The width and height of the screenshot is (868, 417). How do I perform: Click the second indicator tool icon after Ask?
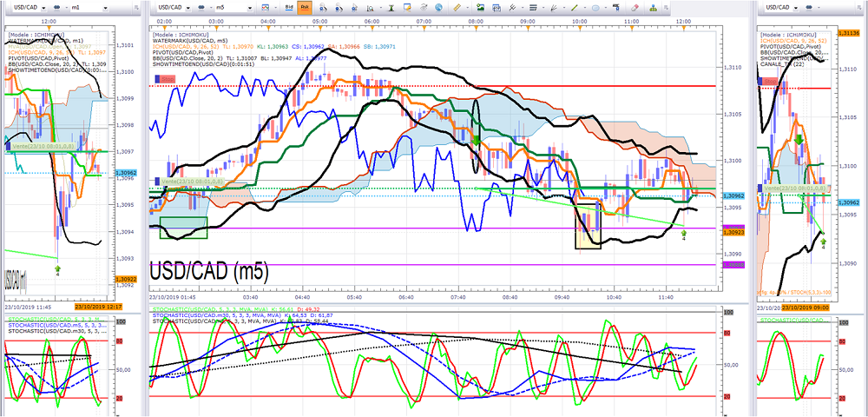pyautogui.click(x=339, y=8)
